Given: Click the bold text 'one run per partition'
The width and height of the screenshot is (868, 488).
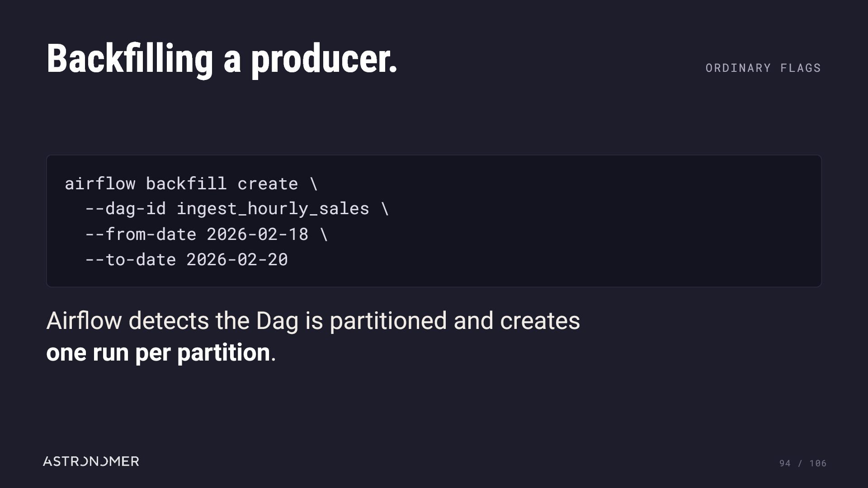Looking at the screenshot, I should pyautogui.click(x=158, y=352).
